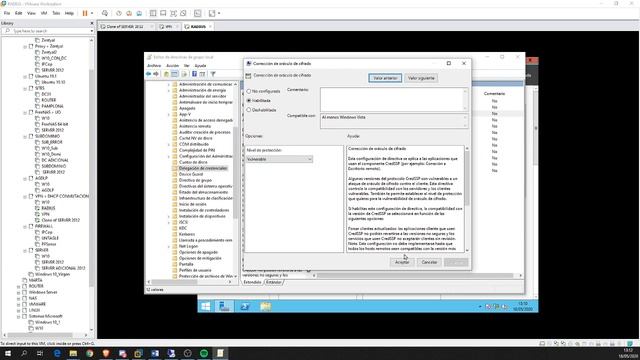
Task: Click the stretch guest display icon
Action: click(x=212, y=13)
